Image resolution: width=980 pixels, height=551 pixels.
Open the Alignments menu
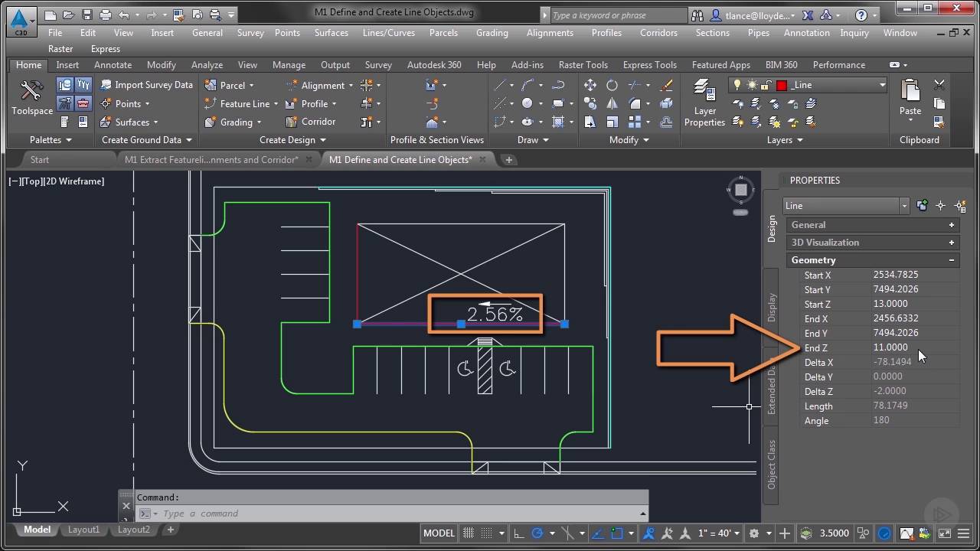(550, 33)
